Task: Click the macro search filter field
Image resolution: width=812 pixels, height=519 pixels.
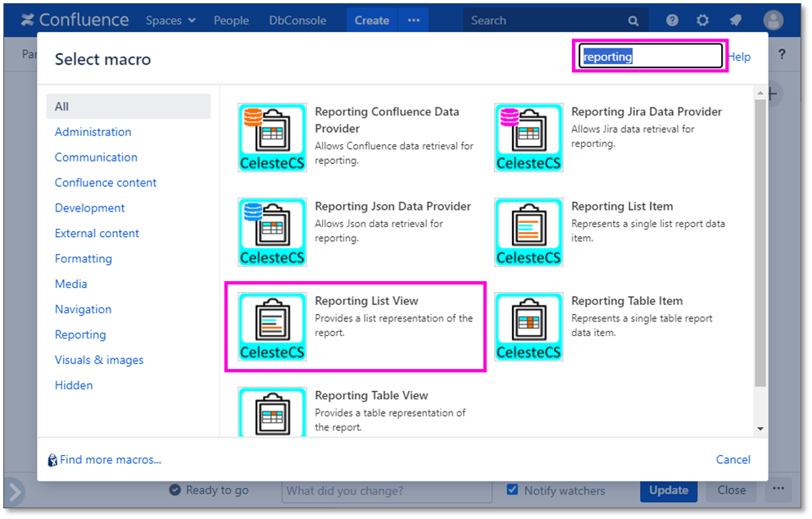Action: [651, 56]
